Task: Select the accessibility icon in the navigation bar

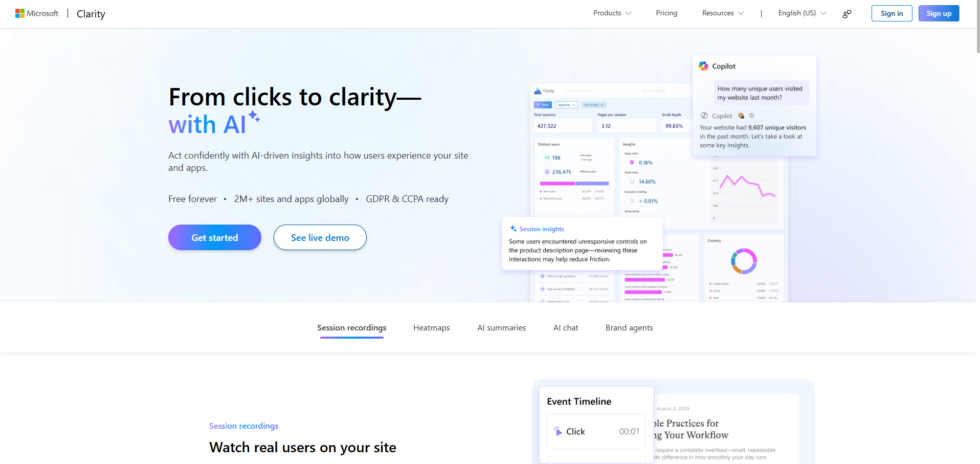Action: tap(847, 14)
